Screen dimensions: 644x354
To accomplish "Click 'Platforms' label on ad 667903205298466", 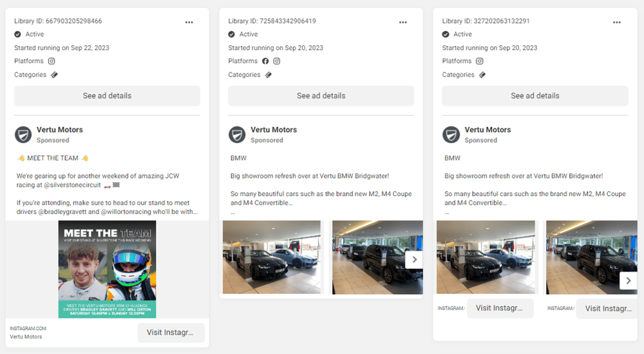I will (x=29, y=61).
